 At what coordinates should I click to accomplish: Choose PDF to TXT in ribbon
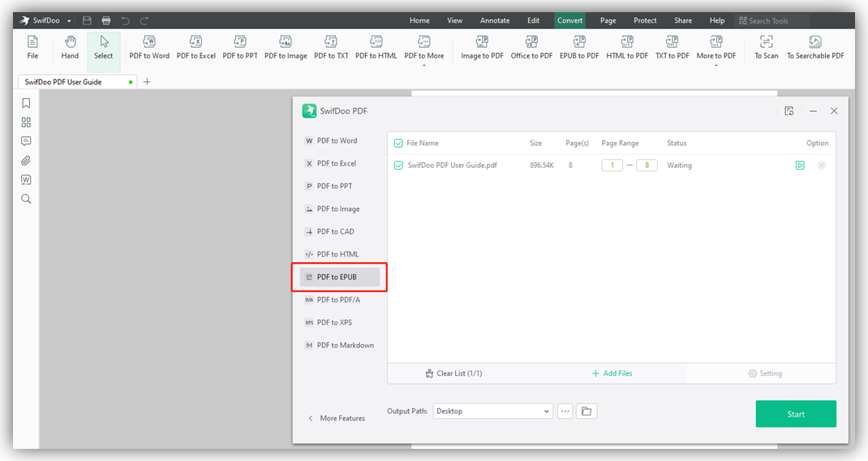[x=331, y=48]
